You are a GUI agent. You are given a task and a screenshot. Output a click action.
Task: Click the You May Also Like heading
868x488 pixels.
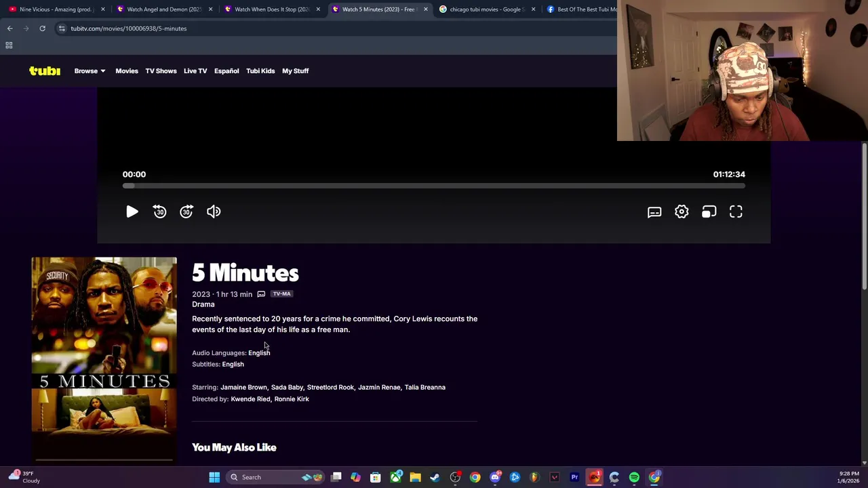234,447
